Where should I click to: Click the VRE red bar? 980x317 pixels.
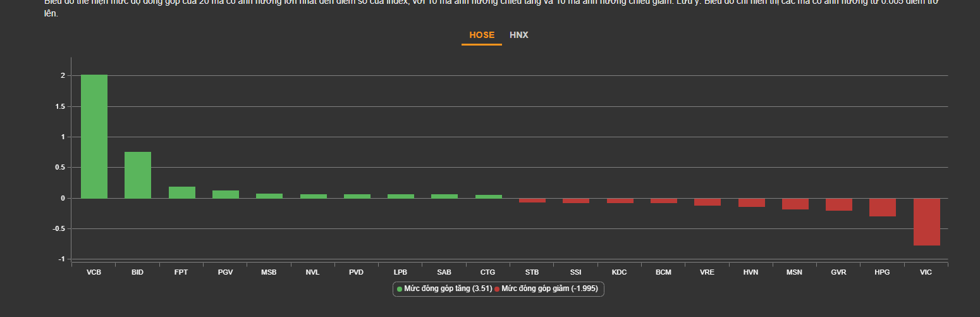(707, 202)
